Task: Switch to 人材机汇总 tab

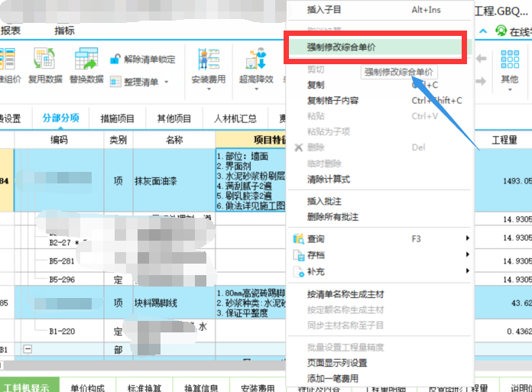Action: 235,118
